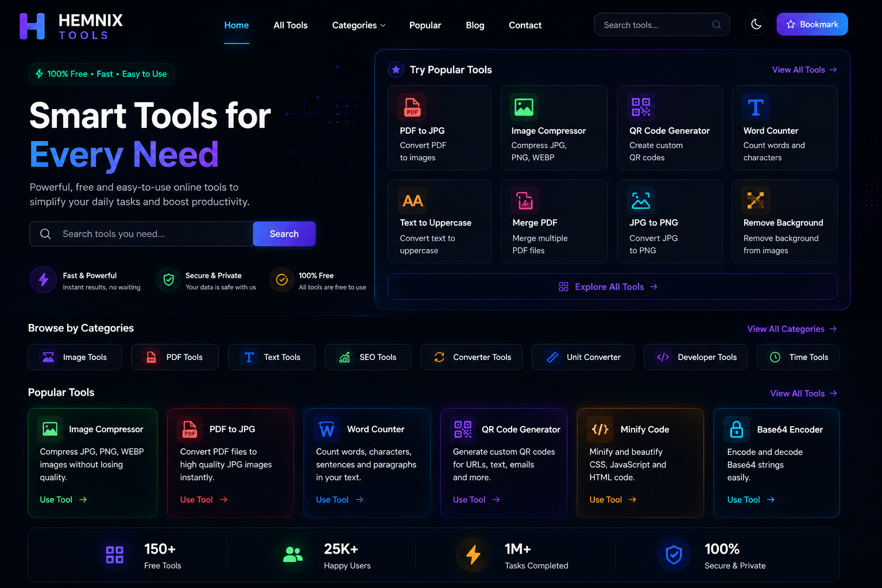
Task: Click the grid icon on Explore All Tools
Action: [563, 287]
